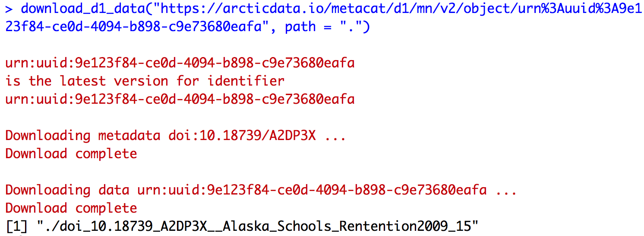Click the ellipsis after the data urn
Screen dimensions: 644x236
[506, 190]
